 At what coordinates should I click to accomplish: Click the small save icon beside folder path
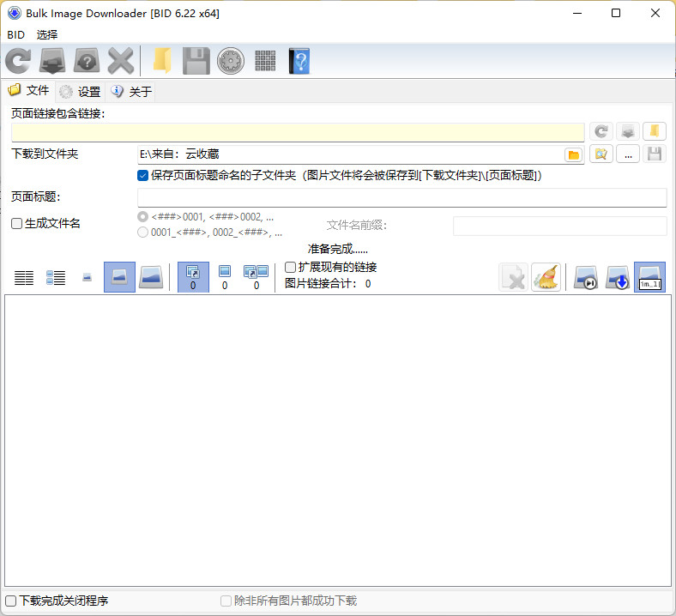point(655,154)
